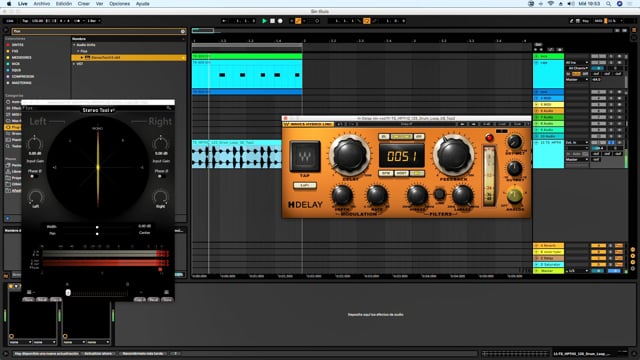640x360 pixels.
Task: Open the Ver menu
Action: point(99,4)
